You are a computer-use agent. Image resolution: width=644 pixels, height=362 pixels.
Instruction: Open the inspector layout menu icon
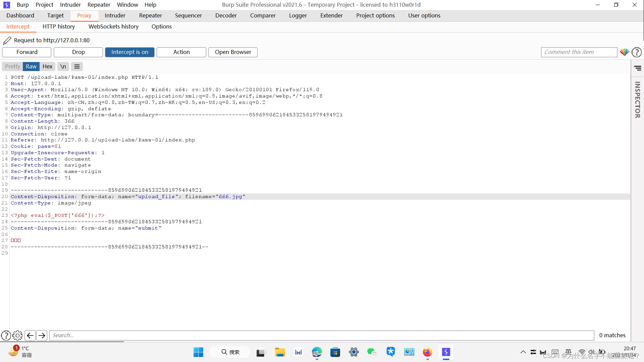(x=638, y=68)
